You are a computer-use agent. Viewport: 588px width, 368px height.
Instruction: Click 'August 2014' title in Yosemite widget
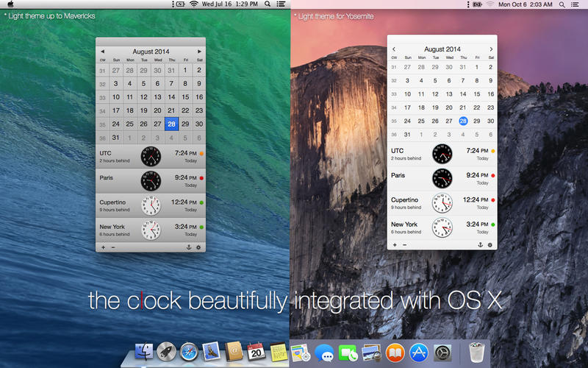pos(442,49)
